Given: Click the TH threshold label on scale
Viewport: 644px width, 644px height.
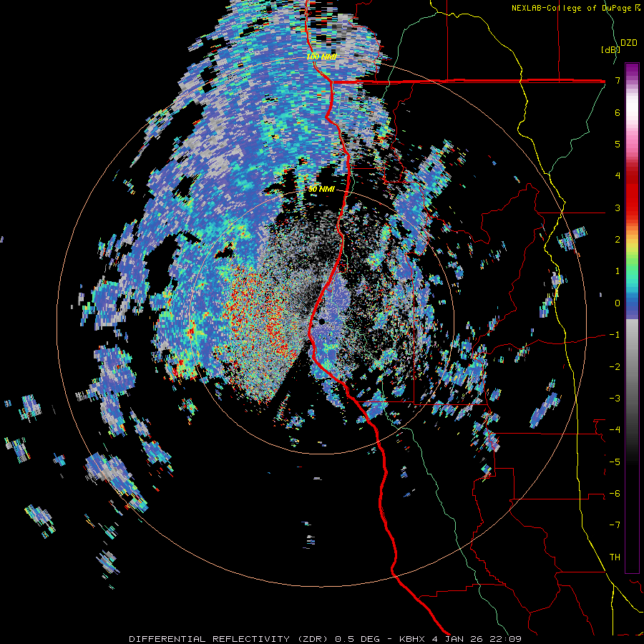Looking at the screenshot, I should (x=615, y=557).
